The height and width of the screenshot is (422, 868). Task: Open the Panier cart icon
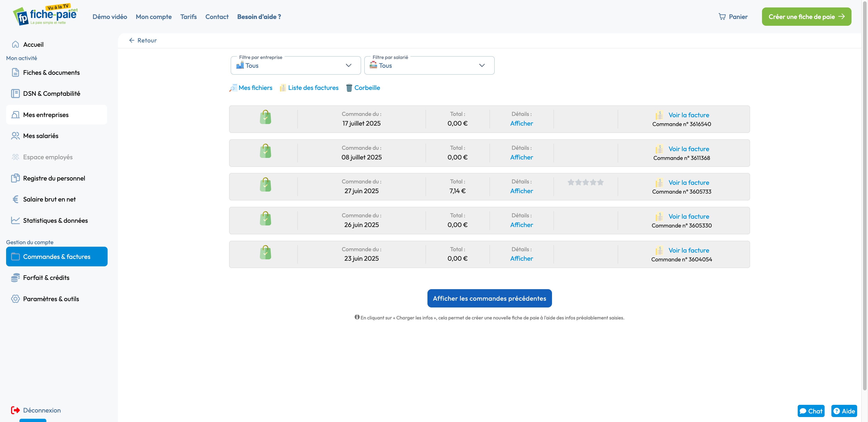point(722,16)
